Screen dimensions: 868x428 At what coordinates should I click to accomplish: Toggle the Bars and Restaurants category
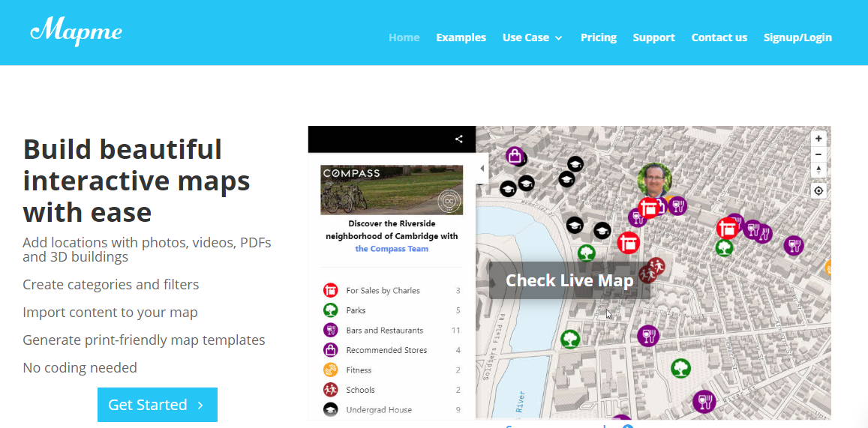click(384, 331)
